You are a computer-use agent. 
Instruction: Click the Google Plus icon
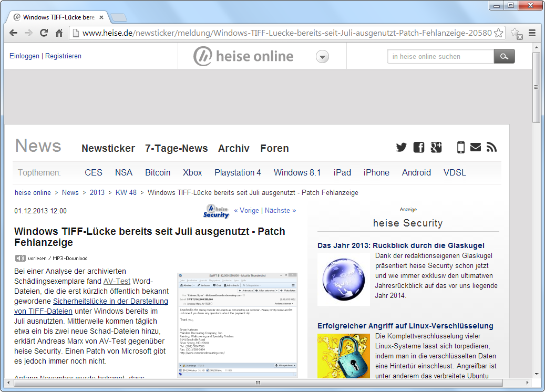pyautogui.click(x=436, y=148)
